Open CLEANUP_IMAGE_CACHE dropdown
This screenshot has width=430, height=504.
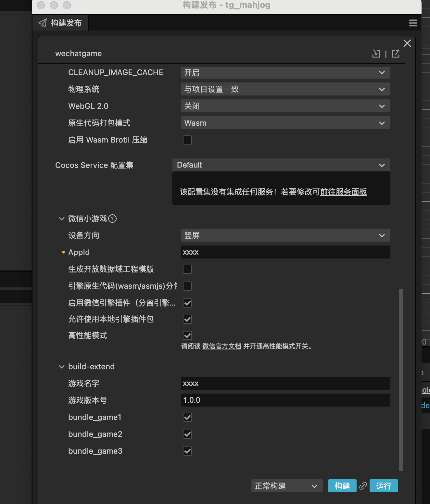point(285,72)
